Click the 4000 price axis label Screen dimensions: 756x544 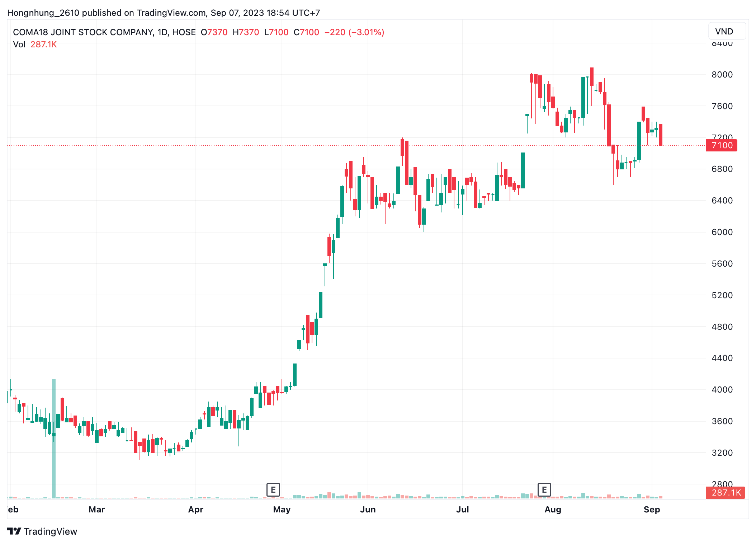click(x=722, y=389)
